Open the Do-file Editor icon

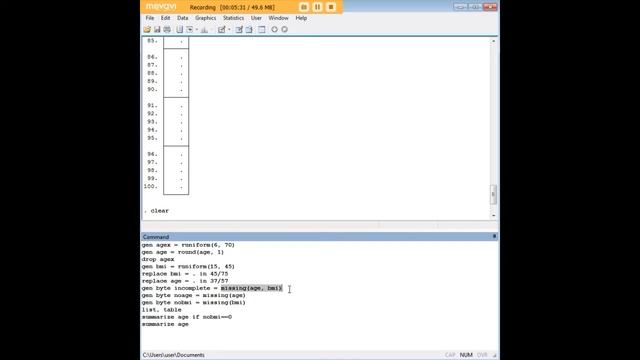tap(222, 29)
